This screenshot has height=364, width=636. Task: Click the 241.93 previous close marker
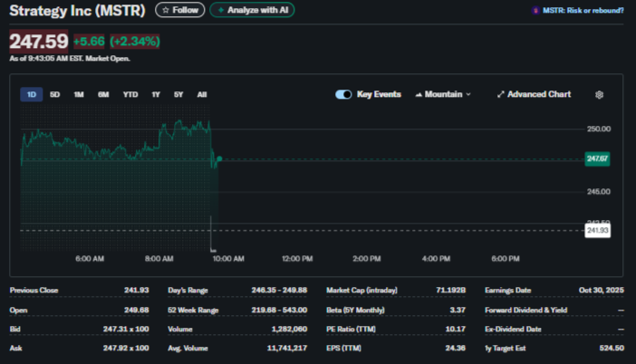point(597,231)
